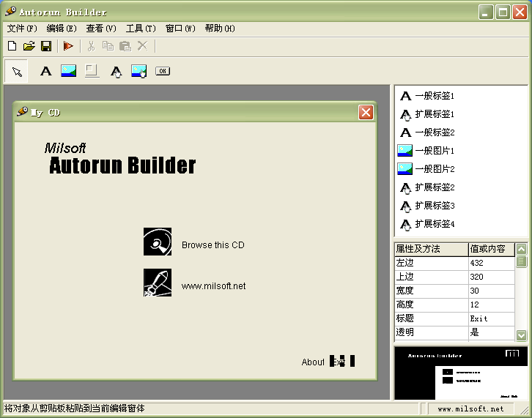Select the extended label tool
532x418 pixels.
click(116, 71)
